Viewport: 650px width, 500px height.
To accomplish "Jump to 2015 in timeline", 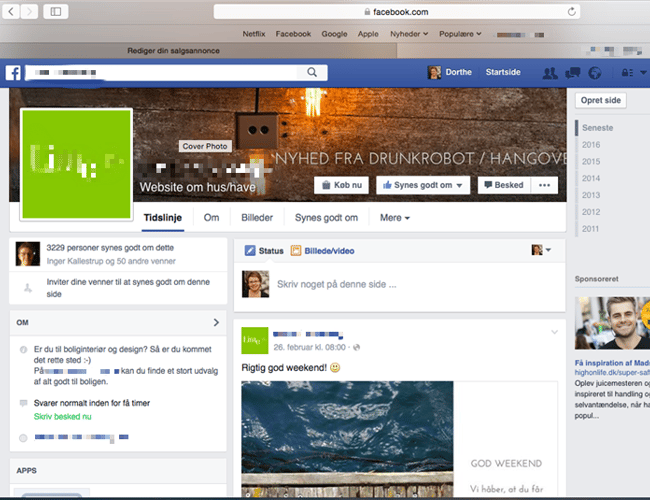I will tap(591, 161).
